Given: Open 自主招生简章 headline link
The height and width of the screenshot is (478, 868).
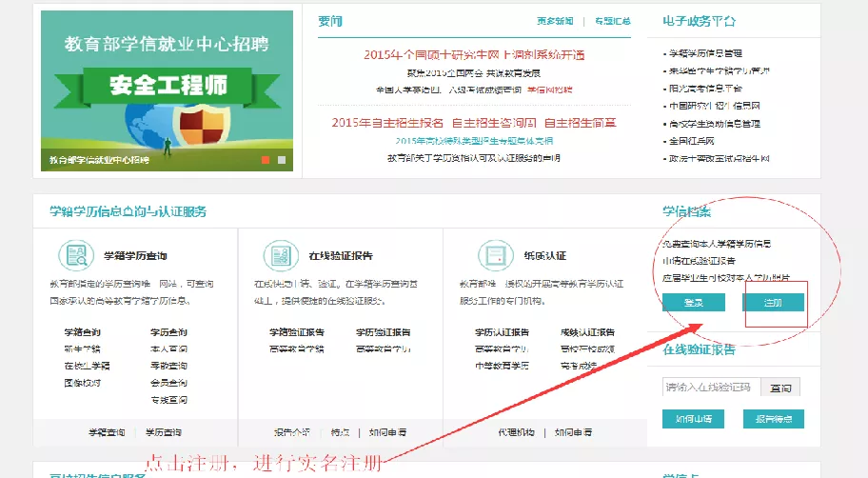Looking at the screenshot, I should point(581,123).
